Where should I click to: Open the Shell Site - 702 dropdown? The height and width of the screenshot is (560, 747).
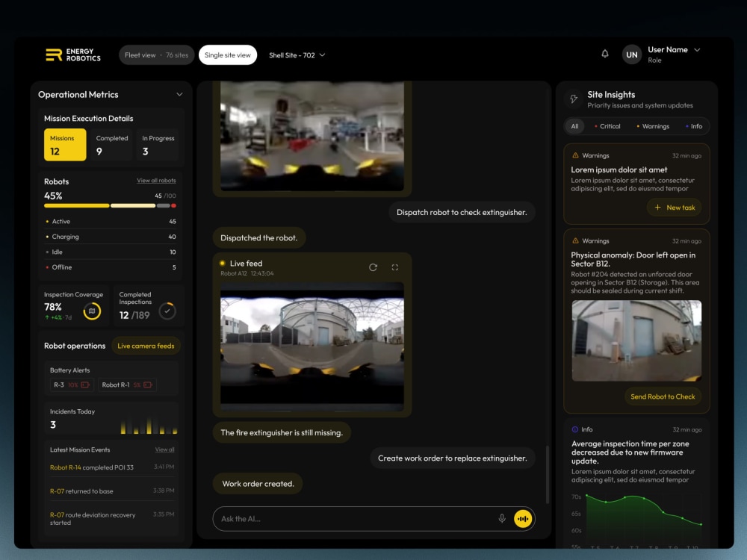[297, 55]
